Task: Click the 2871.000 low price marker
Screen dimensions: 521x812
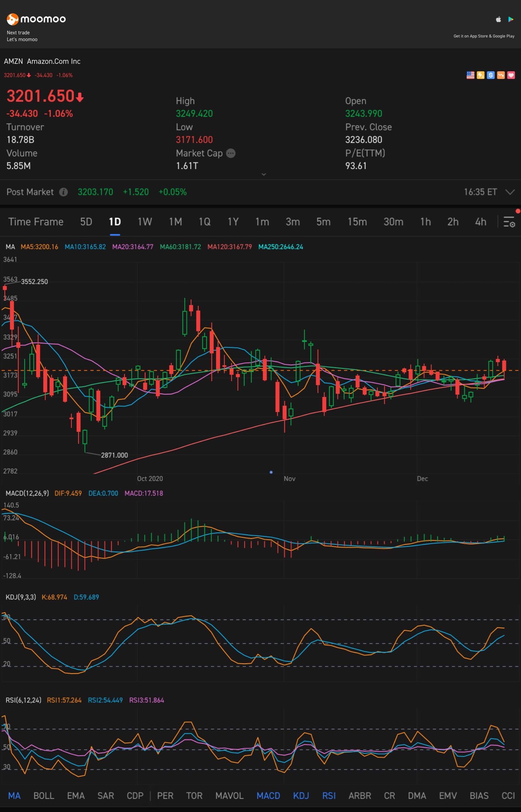Action: tap(114, 455)
